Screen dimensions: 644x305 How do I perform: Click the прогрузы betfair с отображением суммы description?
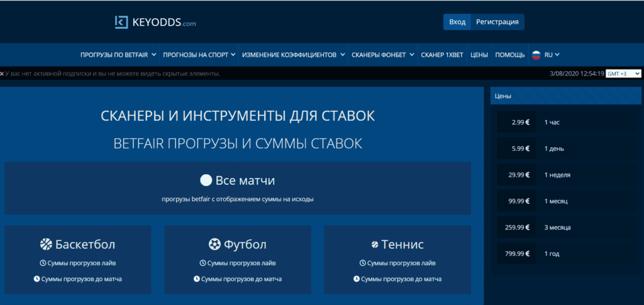point(238,199)
